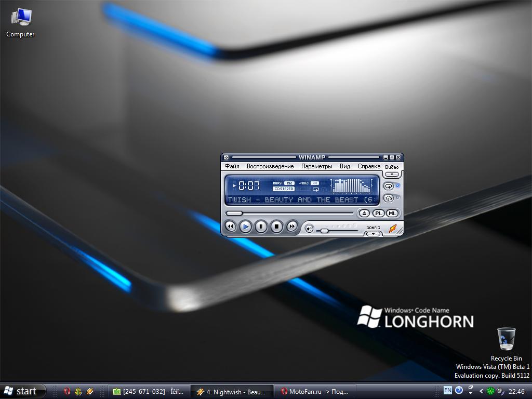Screen dimensions: 532x399
Task: Expand hidden tray icons arrow
Action: pos(481,391)
